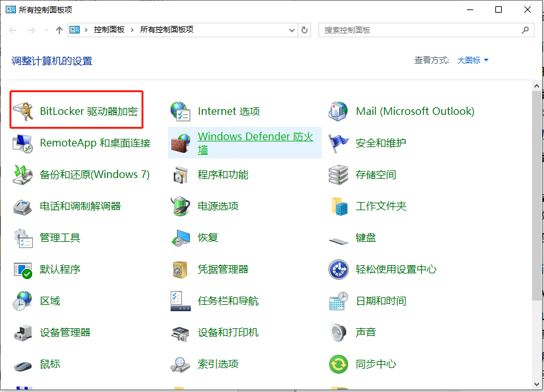Open 日期和时间 settings
Viewport: 544px width, 392px height.
[x=382, y=301]
